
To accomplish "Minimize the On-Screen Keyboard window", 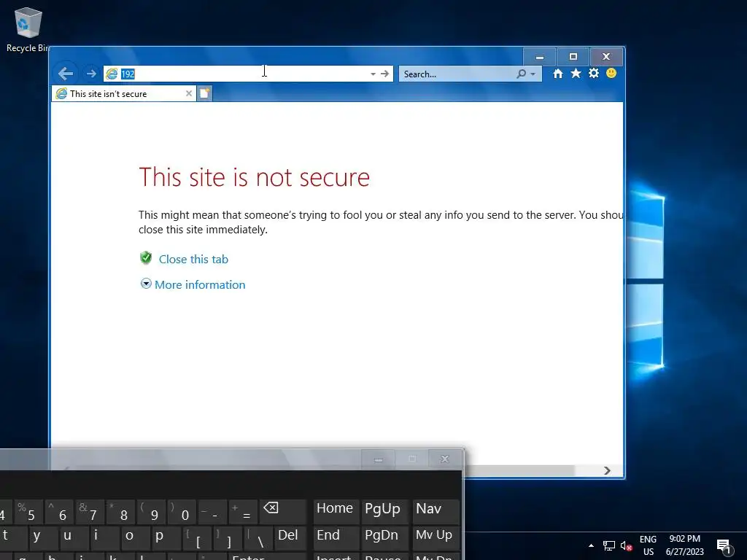I will (379, 459).
